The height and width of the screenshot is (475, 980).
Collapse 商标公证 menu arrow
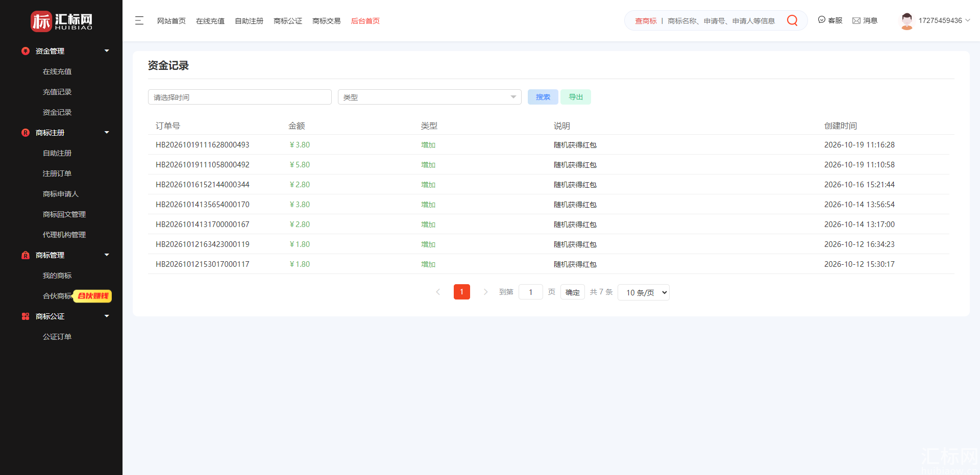point(107,316)
